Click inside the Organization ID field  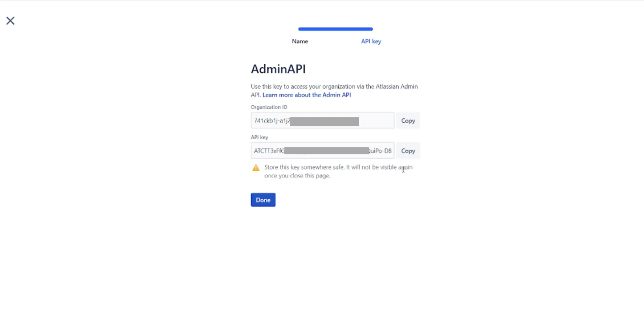pos(322,121)
